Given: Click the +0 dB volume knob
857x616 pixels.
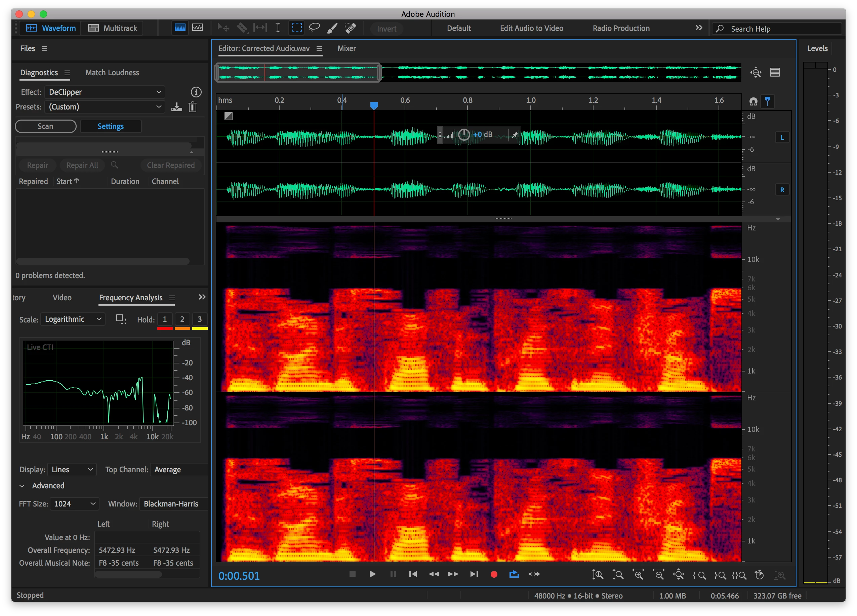Looking at the screenshot, I should click(x=464, y=134).
